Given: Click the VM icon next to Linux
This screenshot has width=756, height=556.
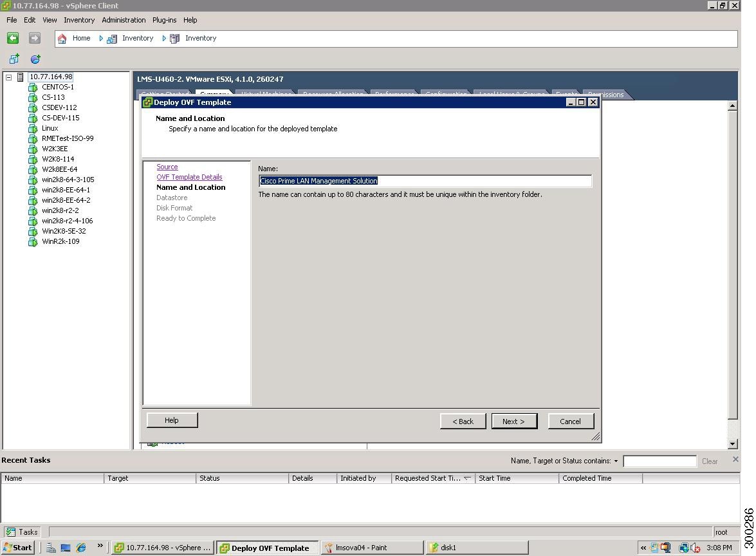Looking at the screenshot, I should coord(33,128).
